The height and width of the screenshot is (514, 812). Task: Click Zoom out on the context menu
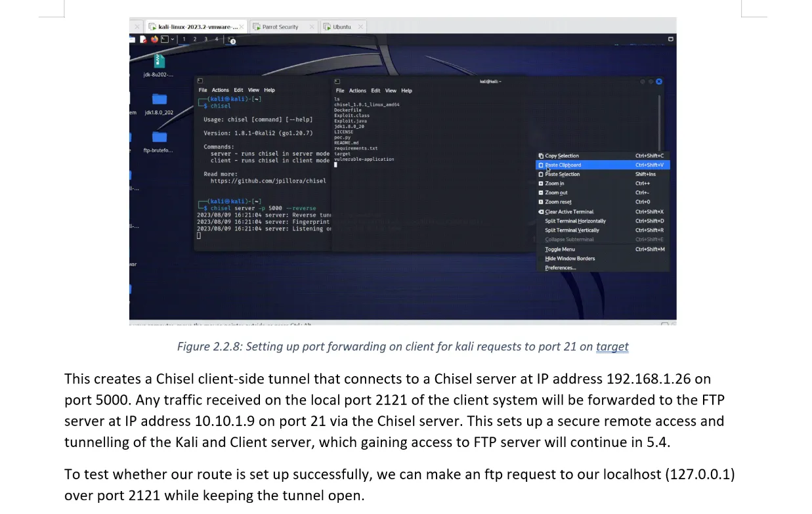tap(602, 192)
